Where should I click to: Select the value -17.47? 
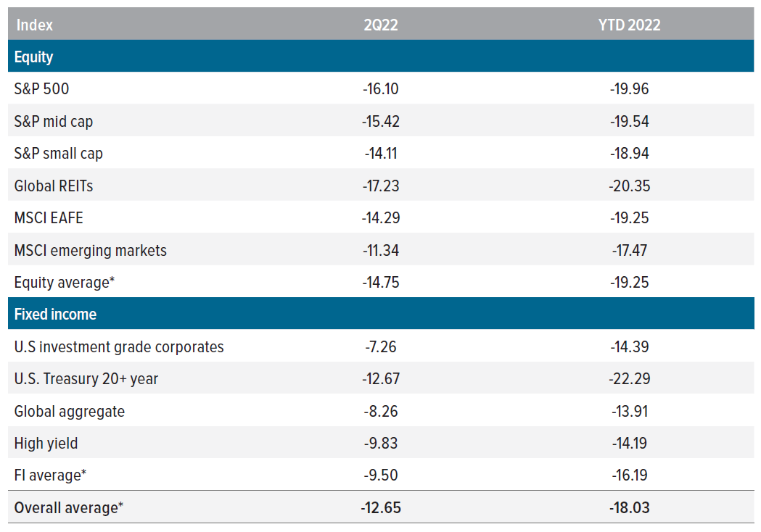click(x=629, y=250)
